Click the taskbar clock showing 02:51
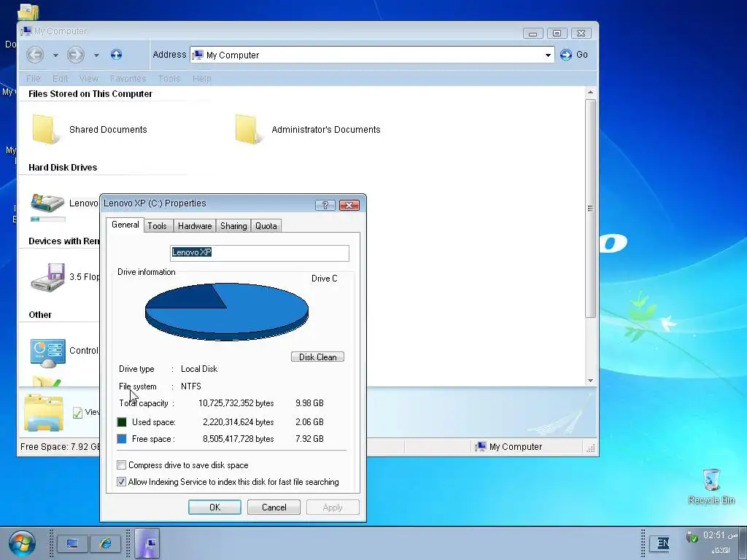Screen dimensions: 747x560 pos(720,536)
